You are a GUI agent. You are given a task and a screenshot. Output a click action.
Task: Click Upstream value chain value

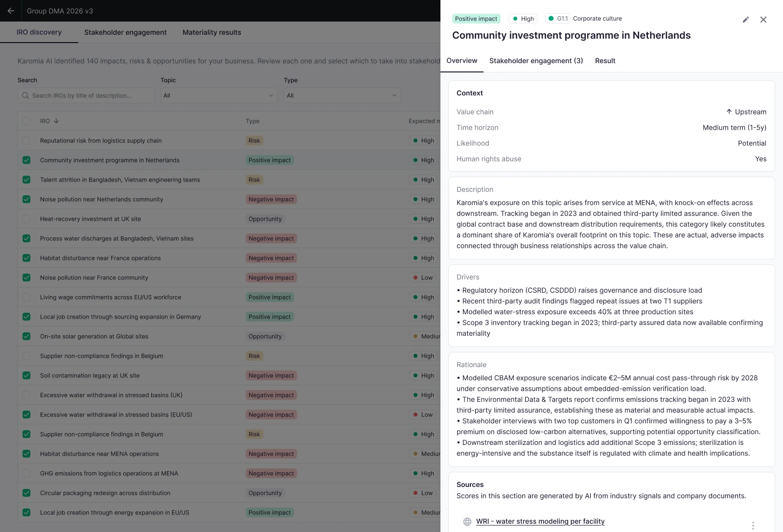[x=746, y=112]
